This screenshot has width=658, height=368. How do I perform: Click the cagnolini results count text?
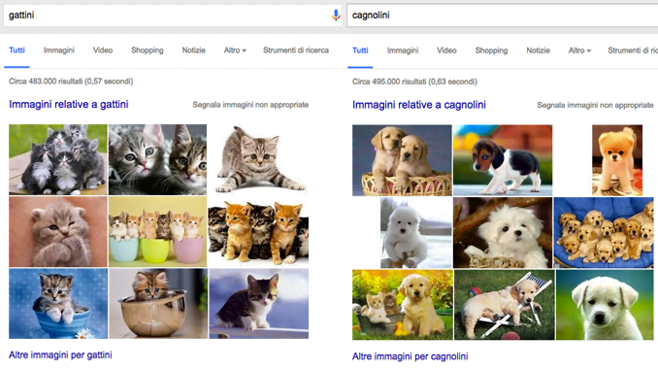pyautogui.click(x=415, y=81)
